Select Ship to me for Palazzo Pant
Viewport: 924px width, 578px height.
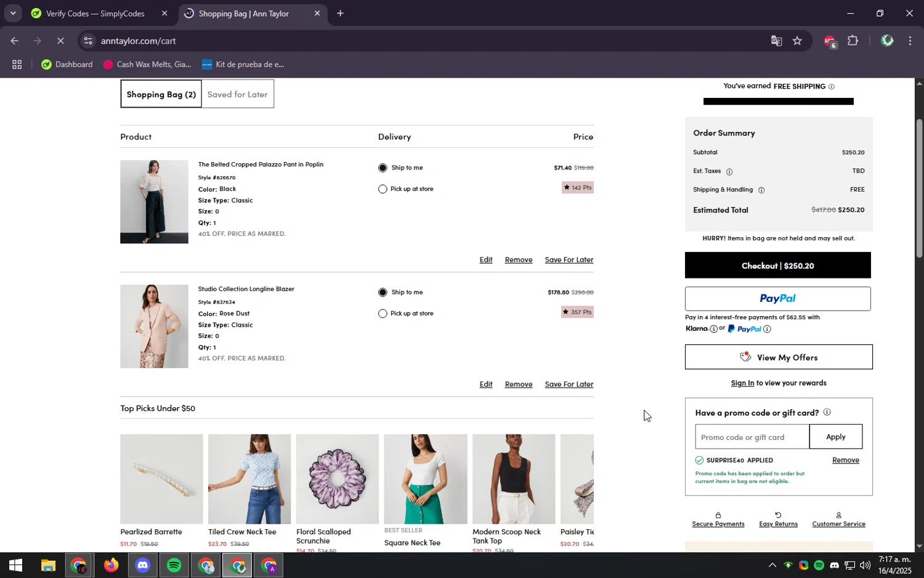click(383, 168)
